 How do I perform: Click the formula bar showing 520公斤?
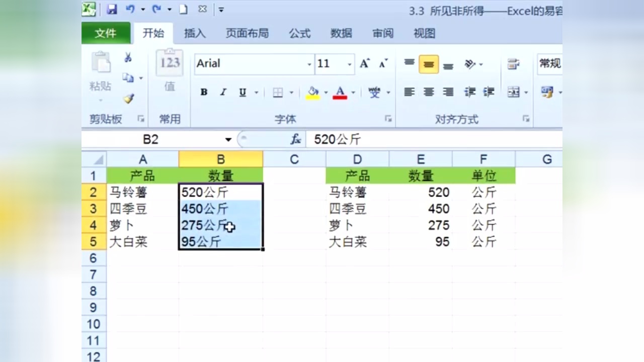tap(435, 140)
